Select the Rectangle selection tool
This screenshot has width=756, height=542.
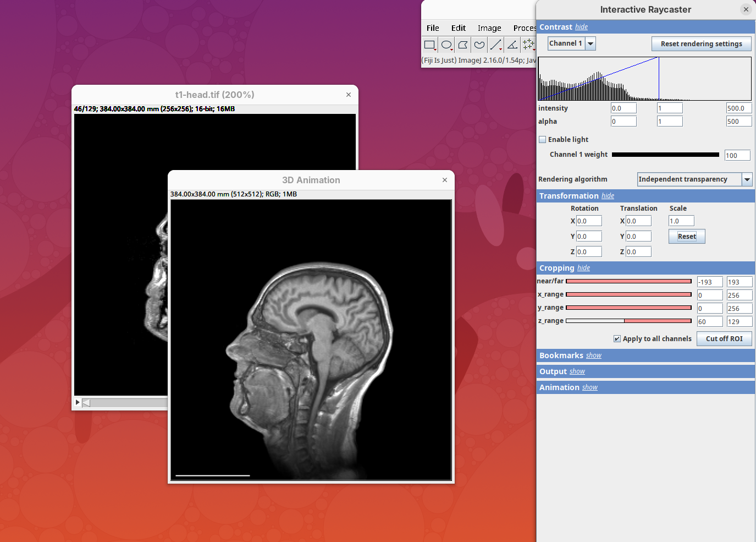(x=430, y=45)
